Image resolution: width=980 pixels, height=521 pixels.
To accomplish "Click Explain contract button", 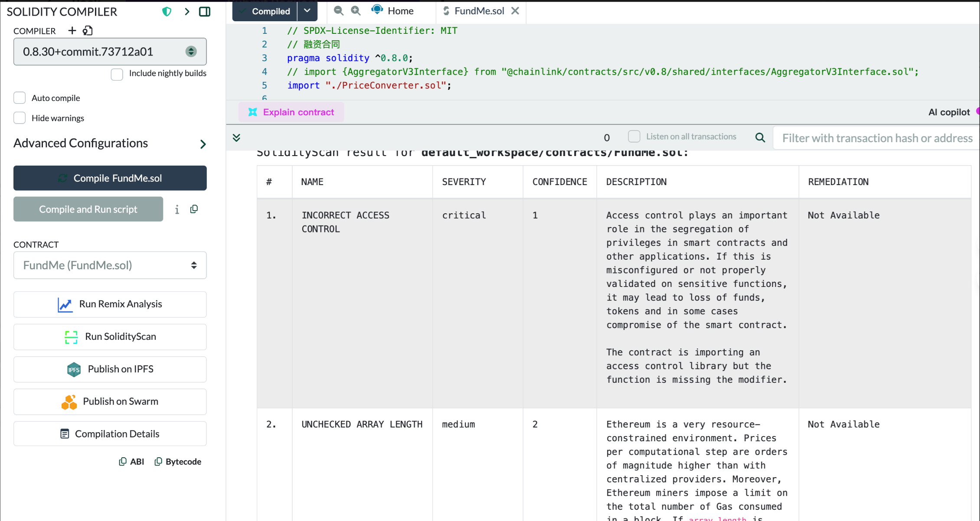I will [x=291, y=112].
